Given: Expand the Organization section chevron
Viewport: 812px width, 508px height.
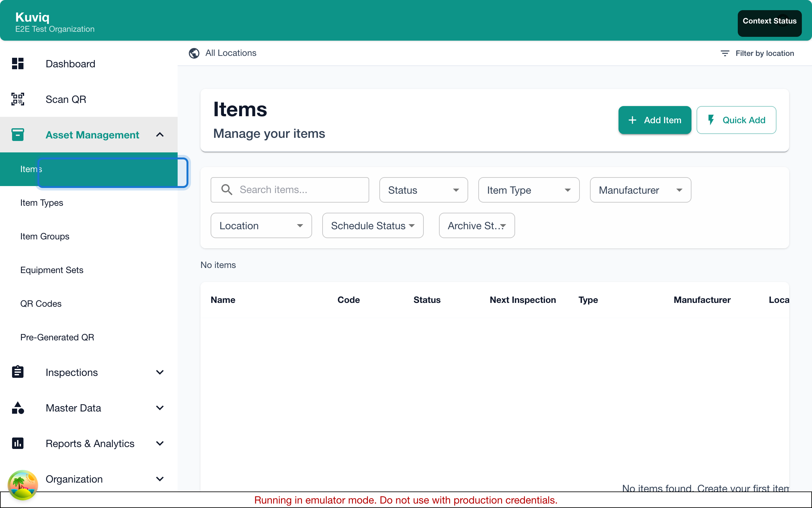Looking at the screenshot, I should tap(160, 479).
